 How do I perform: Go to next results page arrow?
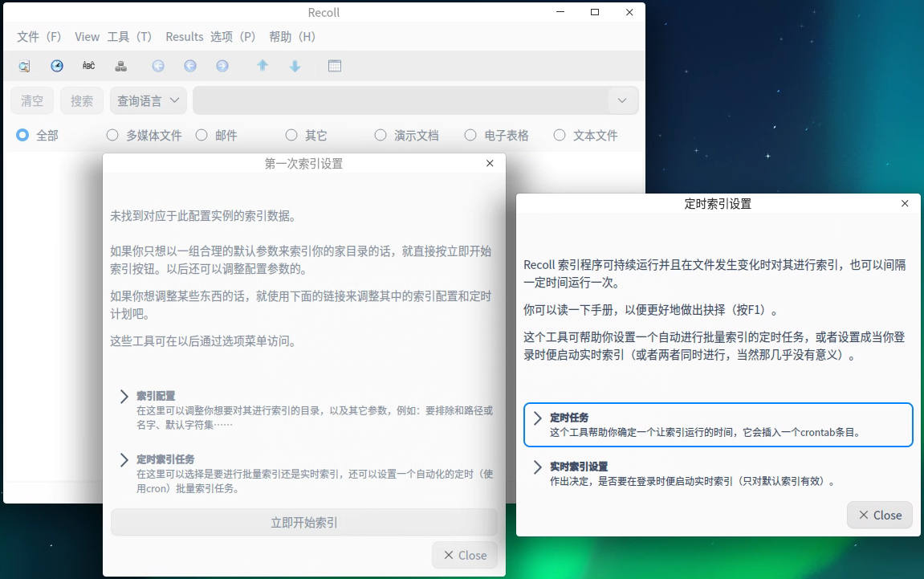pyautogui.click(x=222, y=66)
